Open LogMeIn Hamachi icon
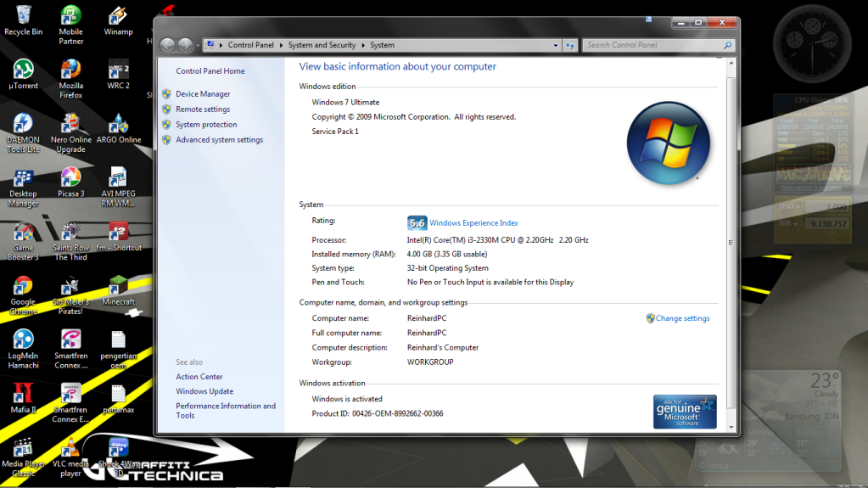The width and height of the screenshot is (868, 488). 23,349
